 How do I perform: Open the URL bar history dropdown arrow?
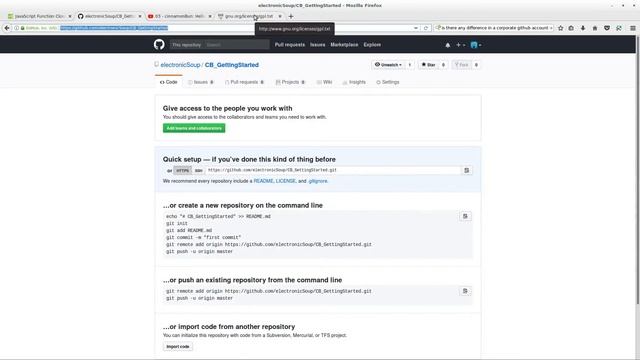pos(416,28)
